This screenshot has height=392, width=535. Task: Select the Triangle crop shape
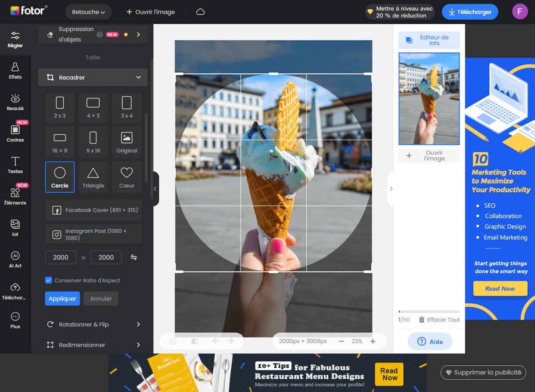(x=93, y=176)
